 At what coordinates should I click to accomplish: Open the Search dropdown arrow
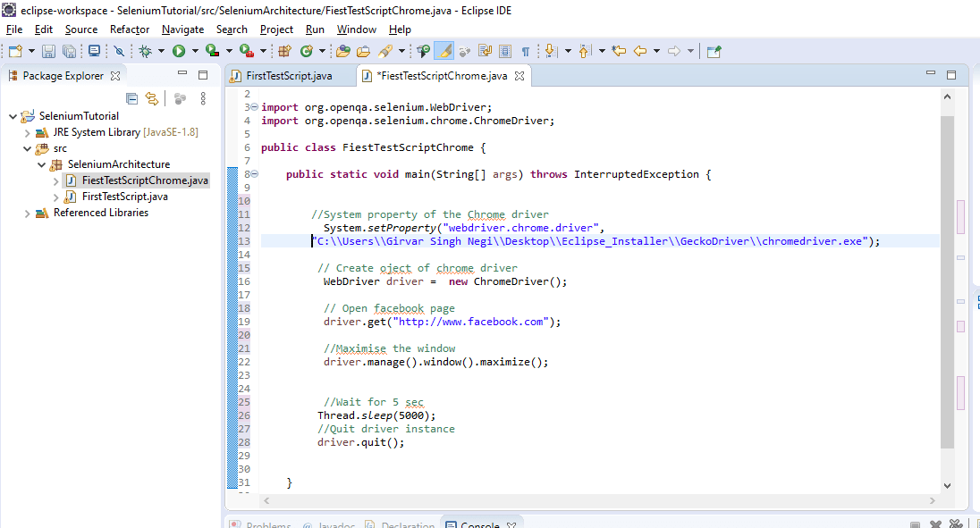click(401, 51)
